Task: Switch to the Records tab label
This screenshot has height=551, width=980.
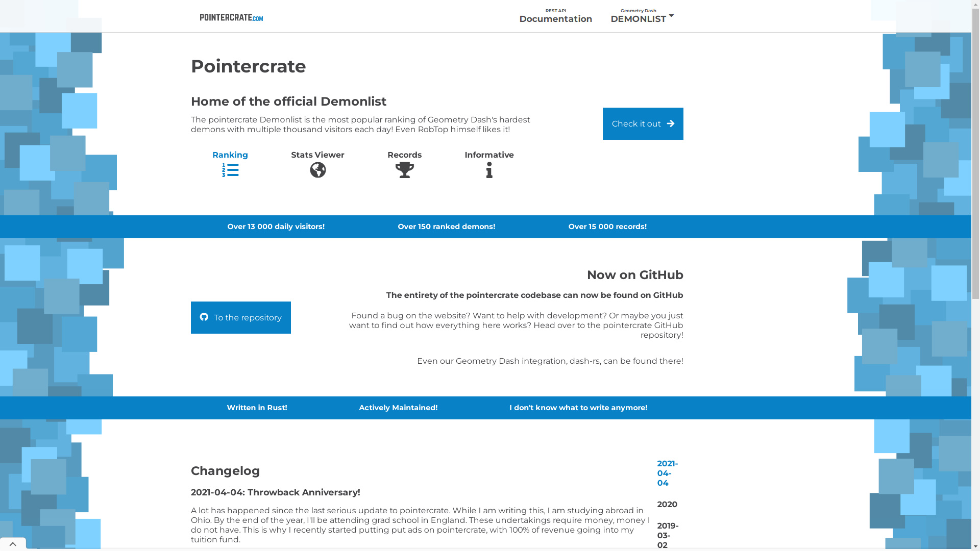Action: (404, 155)
